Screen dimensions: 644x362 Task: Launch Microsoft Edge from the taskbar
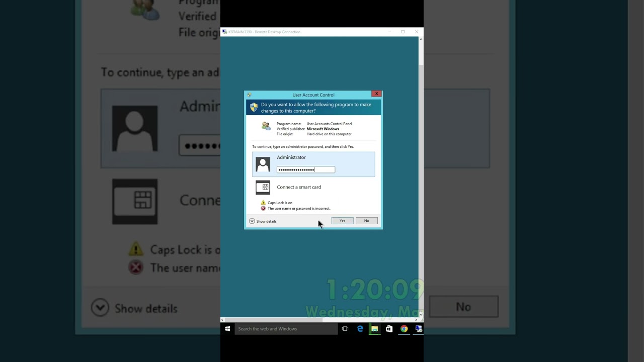(x=360, y=329)
